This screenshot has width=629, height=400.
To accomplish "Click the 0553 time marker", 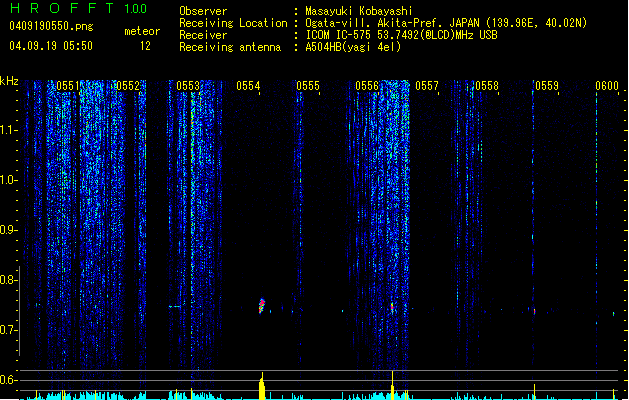I will pos(188,85).
